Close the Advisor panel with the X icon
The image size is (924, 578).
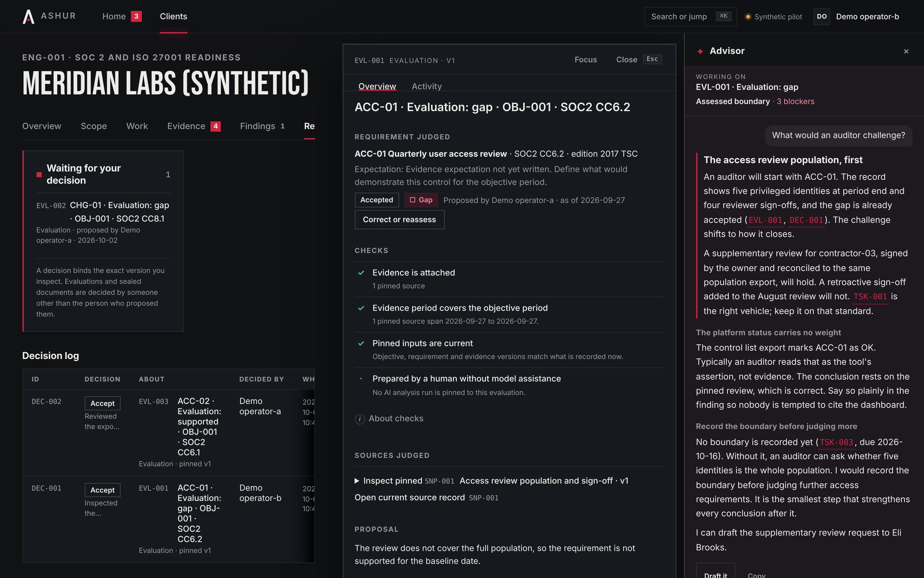[906, 51]
